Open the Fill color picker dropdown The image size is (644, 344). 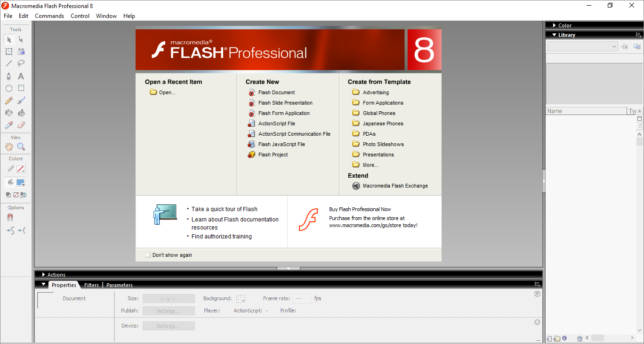(x=21, y=182)
